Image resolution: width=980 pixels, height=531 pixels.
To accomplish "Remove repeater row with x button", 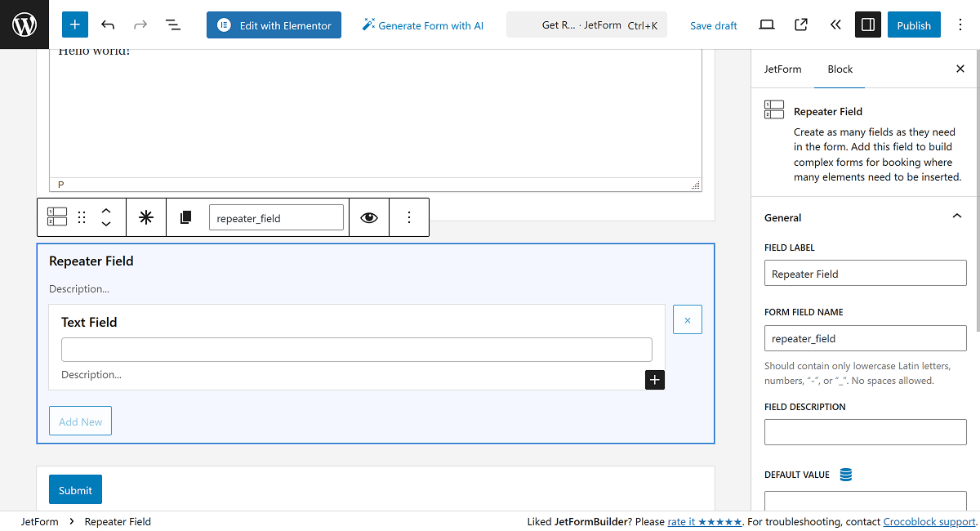I will point(688,319).
